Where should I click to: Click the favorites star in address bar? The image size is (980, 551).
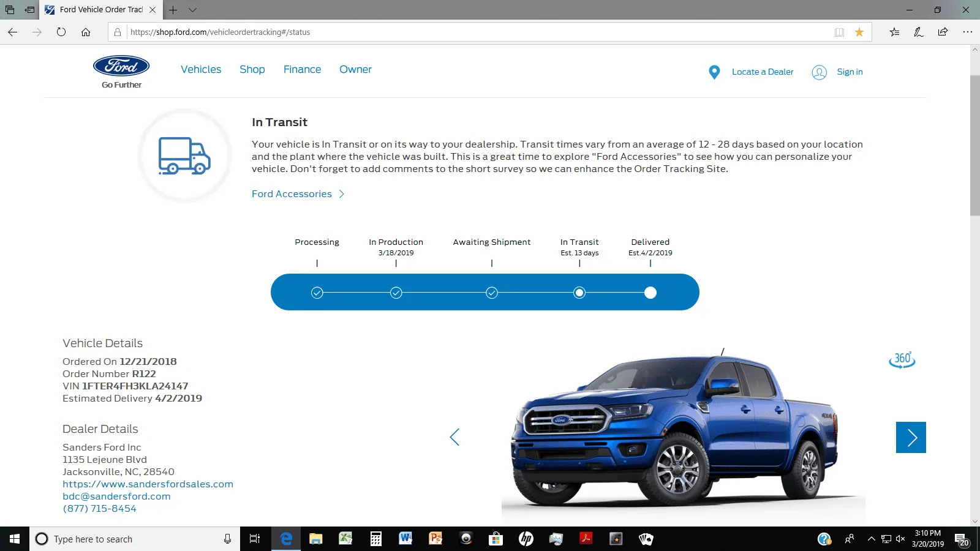point(859,32)
